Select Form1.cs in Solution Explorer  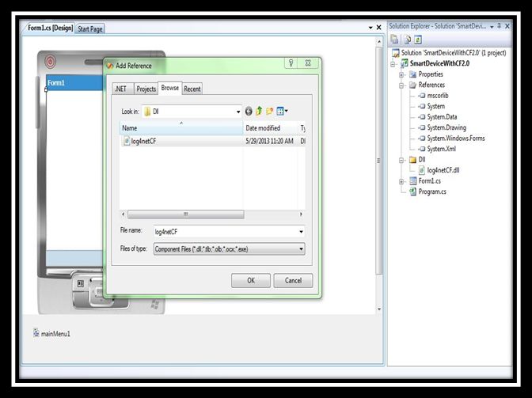coord(429,181)
